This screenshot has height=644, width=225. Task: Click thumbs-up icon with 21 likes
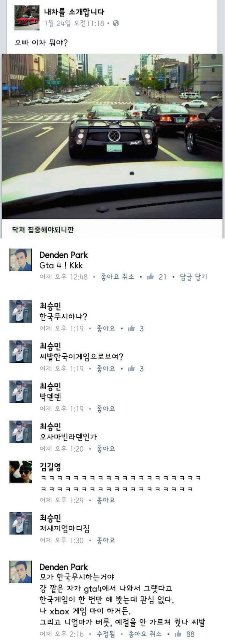coord(151,277)
